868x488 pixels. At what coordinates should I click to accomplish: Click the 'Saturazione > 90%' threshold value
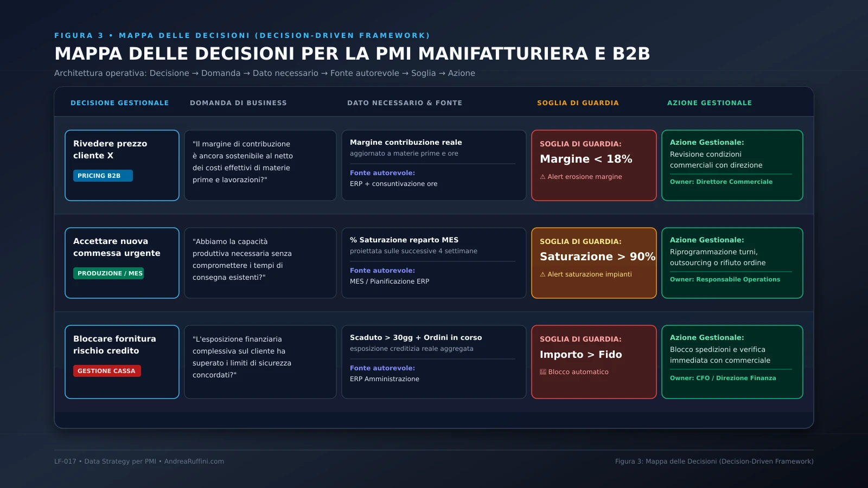tap(597, 256)
